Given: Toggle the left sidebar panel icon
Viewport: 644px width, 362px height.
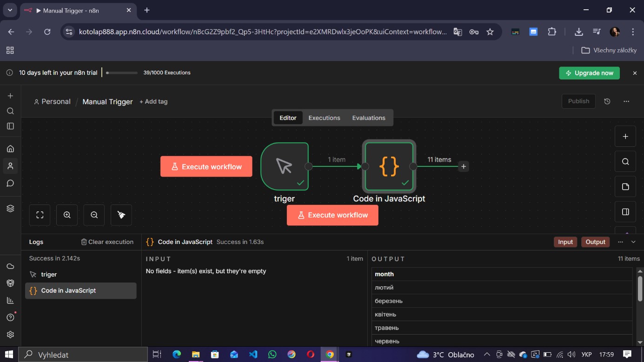Looking at the screenshot, I should pyautogui.click(x=10, y=126).
